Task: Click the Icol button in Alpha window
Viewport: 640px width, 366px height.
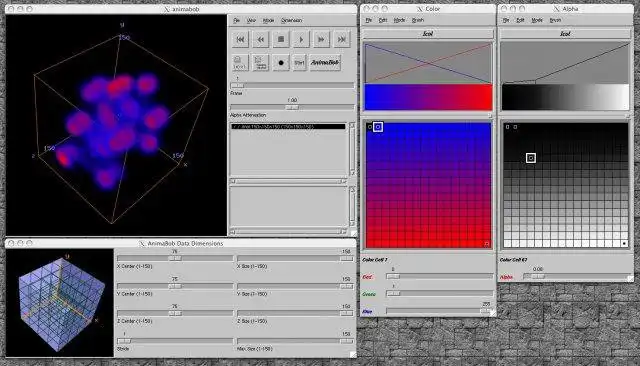Action: coord(565,34)
